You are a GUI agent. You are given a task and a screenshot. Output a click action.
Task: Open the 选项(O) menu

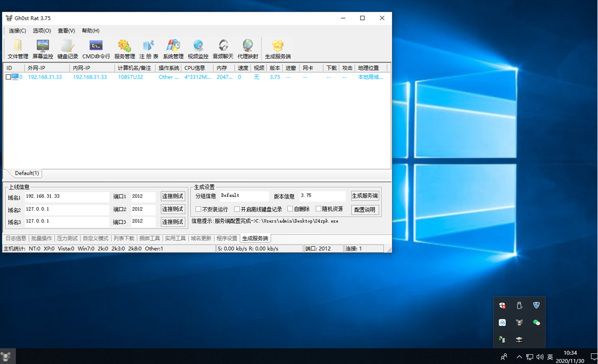click(42, 30)
